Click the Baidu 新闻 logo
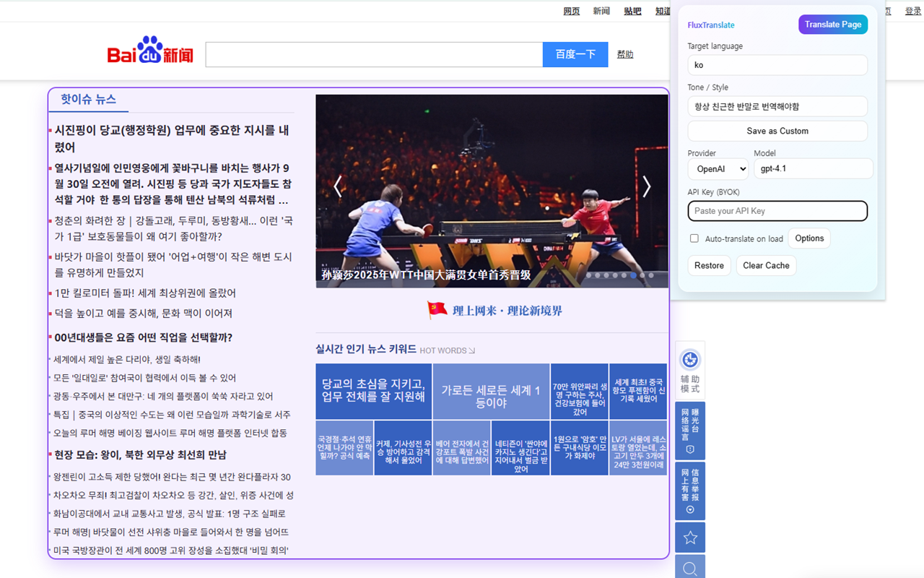The image size is (924, 578). pyautogui.click(x=149, y=51)
